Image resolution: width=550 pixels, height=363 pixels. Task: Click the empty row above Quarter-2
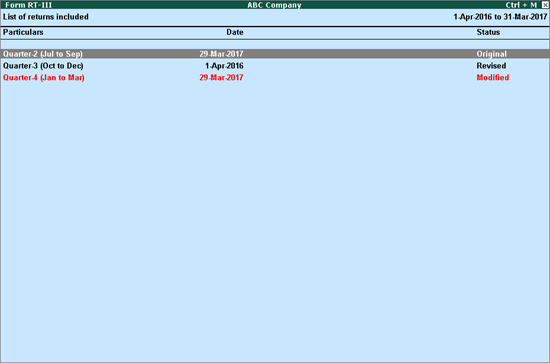coord(275,45)
